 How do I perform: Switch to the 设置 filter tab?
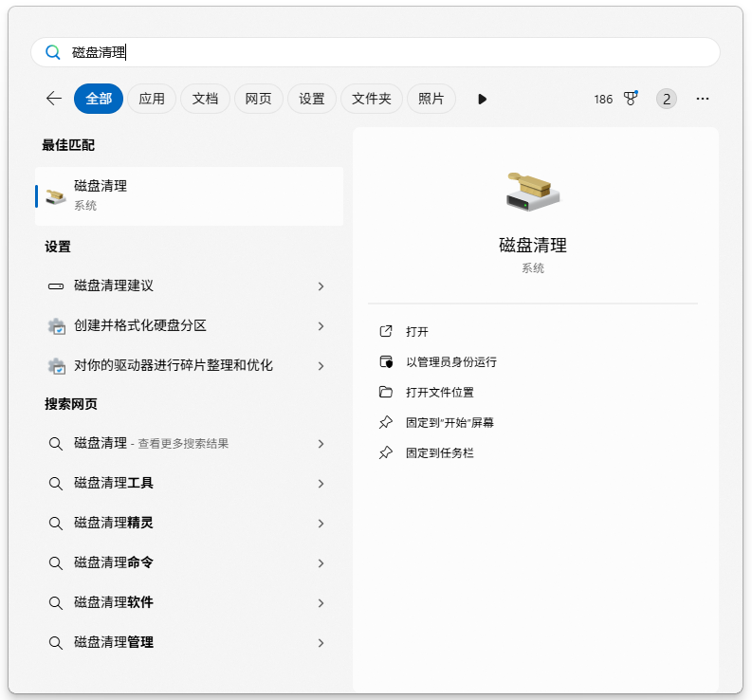[x=311, y=99]
